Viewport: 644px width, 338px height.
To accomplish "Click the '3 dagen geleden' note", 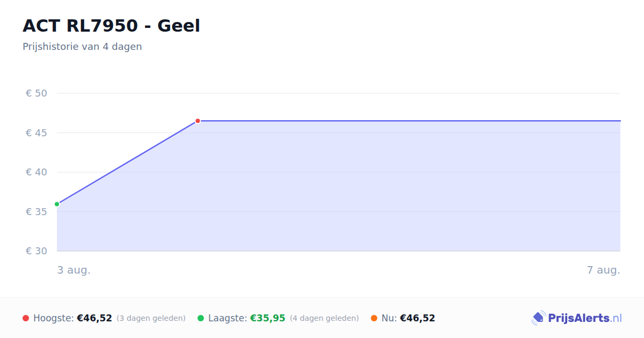I will [x=151, y=318].
